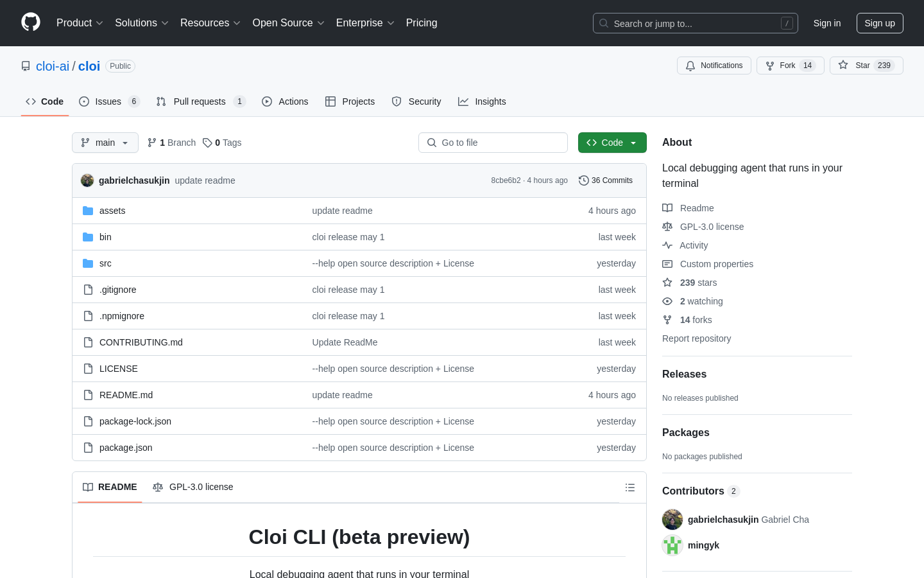Click the commit history clock icon
This screenshot has height=578, width=924.
[x=583, y=180]
